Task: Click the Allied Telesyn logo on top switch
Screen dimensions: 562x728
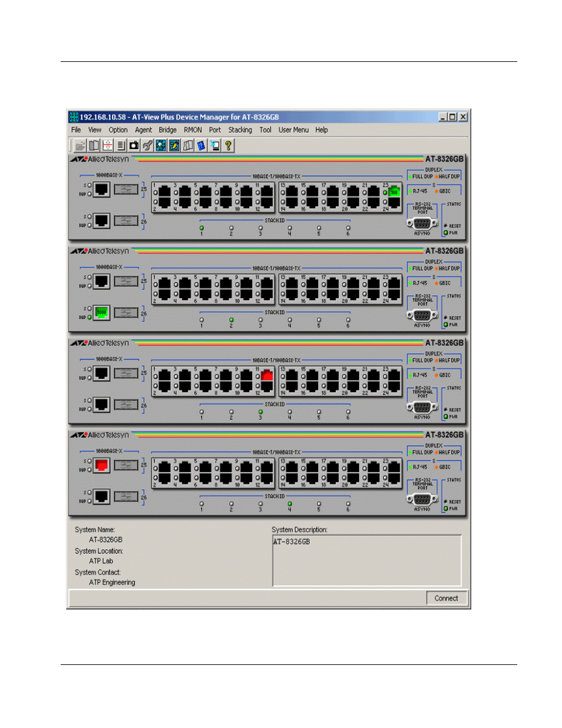Action: click(x=100, y=159)
